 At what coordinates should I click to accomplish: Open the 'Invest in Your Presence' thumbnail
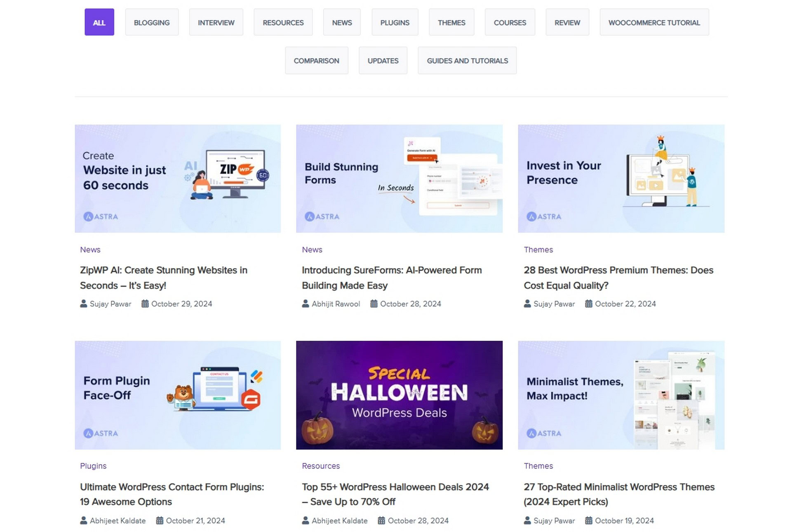621,179
